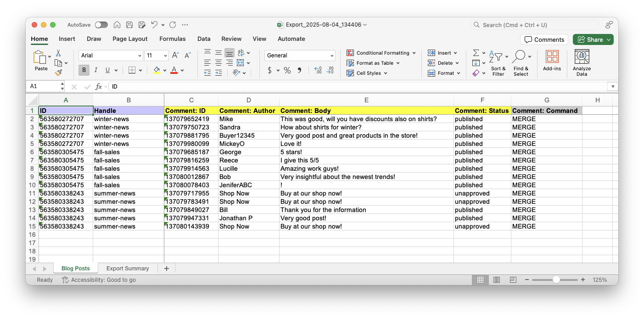The image size is (644, 319).
Task: Open the Add-ins icon
Action: tap(552, 57)
